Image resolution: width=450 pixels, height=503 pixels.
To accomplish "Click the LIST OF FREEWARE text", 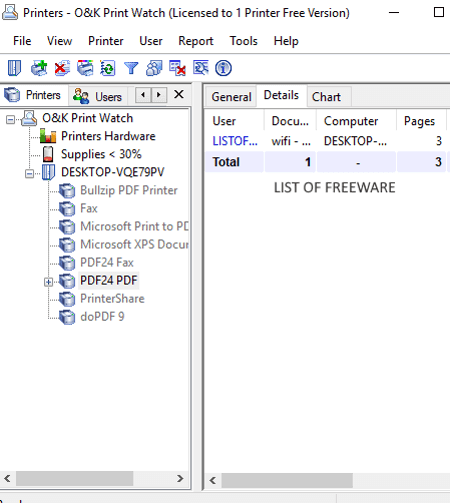I will pos(335,188).
